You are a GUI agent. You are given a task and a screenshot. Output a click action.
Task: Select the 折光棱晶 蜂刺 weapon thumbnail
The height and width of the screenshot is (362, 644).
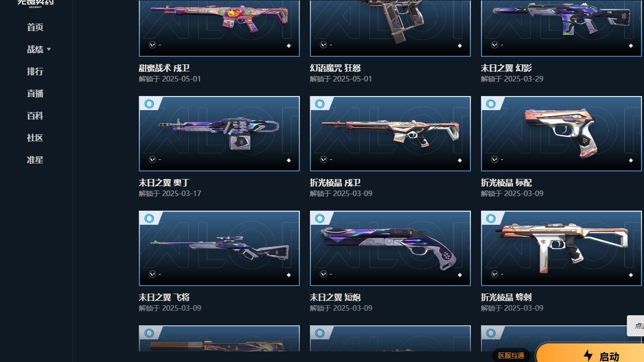tap(561, 248)
